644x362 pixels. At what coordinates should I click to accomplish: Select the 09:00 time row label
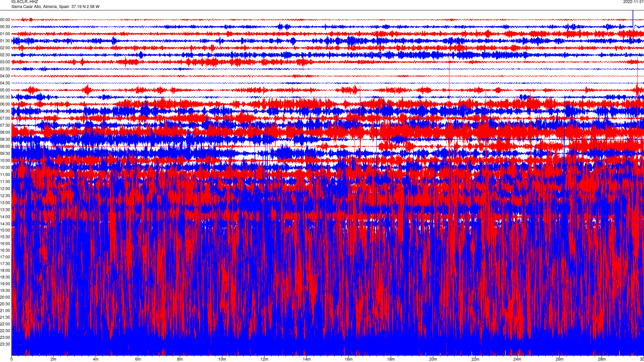5,146
